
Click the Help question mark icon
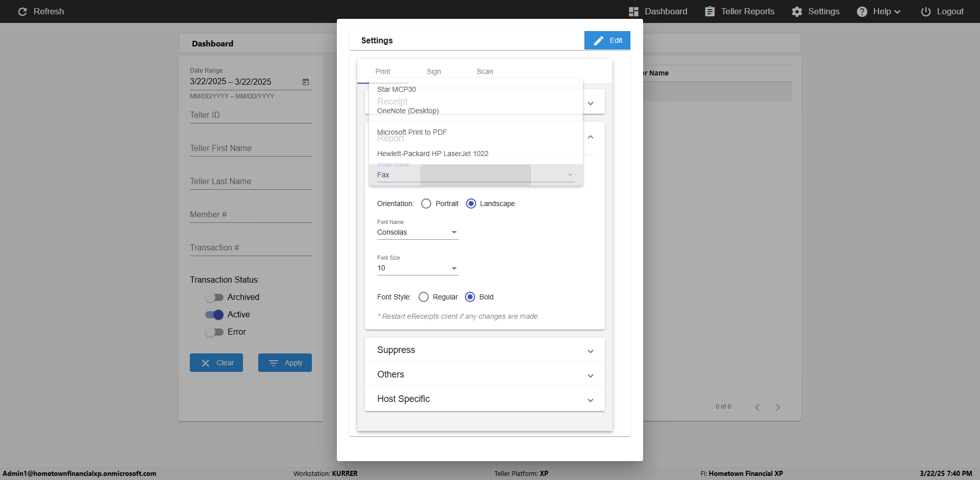point(862,11)
